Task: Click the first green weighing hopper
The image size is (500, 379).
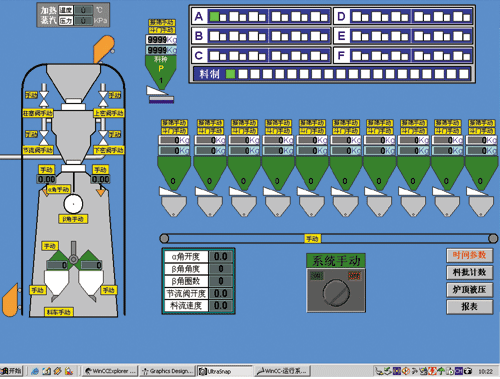Action: 174,173
